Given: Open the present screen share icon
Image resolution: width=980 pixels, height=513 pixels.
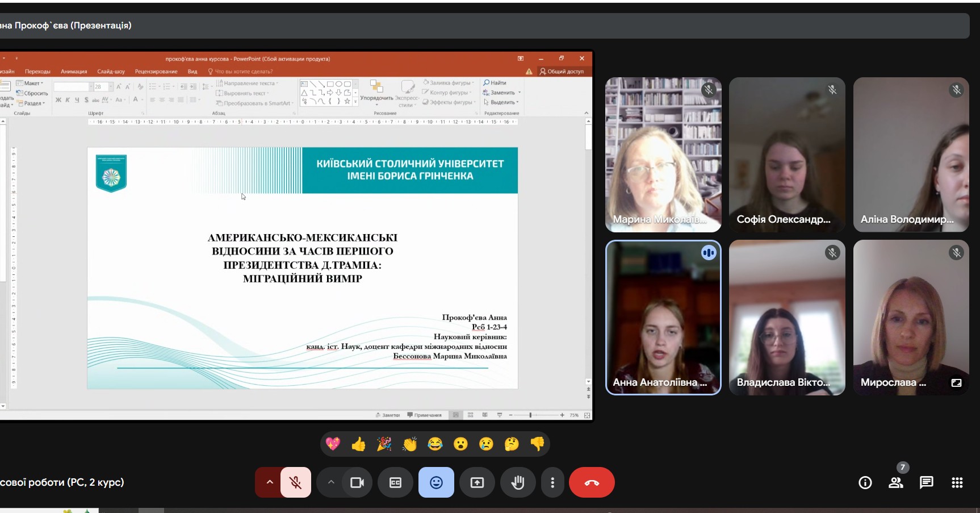Looking at the screenshot, I should pyautogui.click(x=477, y=482).
